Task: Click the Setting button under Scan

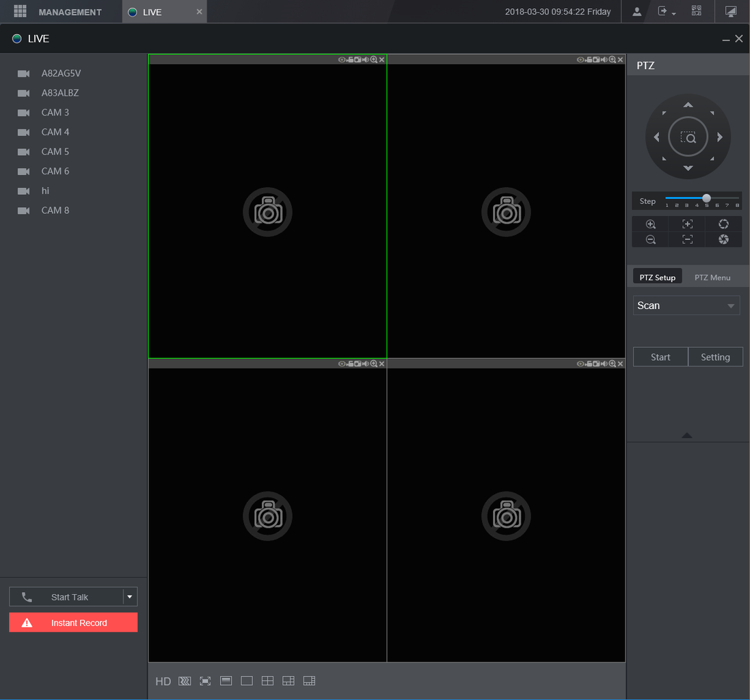Action: pyautogui.click(x=715, y=357)
